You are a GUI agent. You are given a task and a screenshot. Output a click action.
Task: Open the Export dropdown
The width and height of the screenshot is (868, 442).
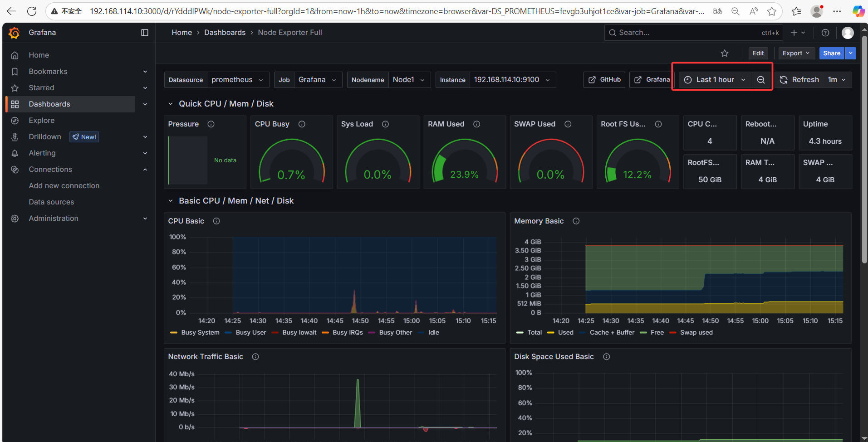coord(796,53)
